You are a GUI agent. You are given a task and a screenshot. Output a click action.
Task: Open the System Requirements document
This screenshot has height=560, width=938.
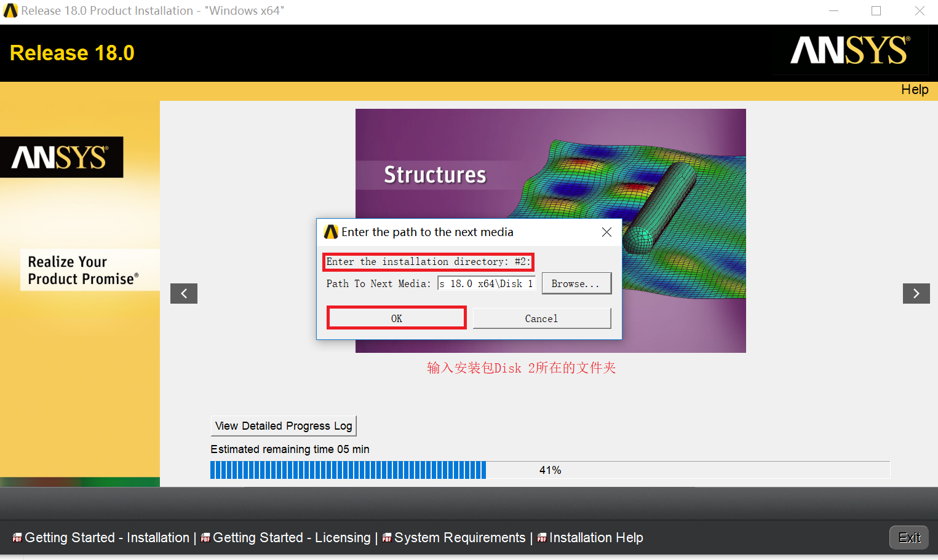click(x=459, y=538)
